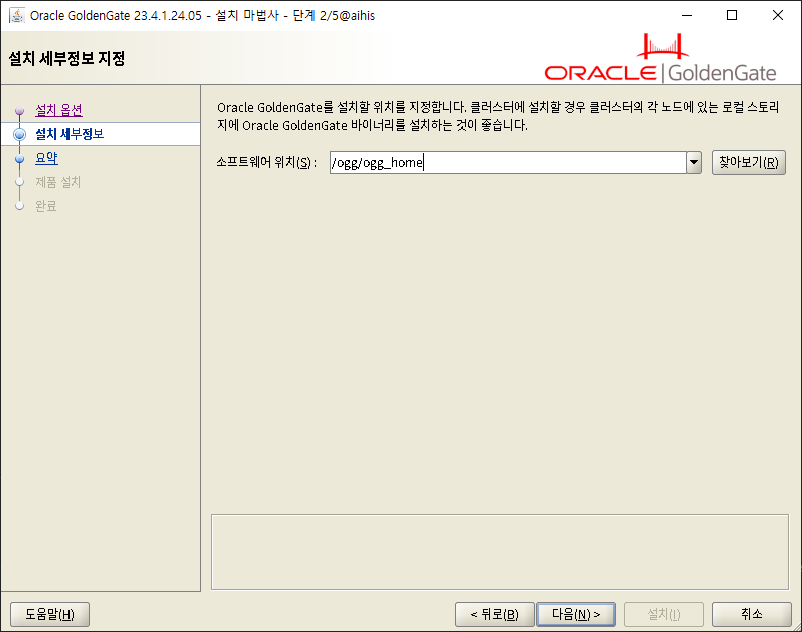Image resolution: width=802 pixels, height=632 pixels.
Task: Cancel installation with 취소 button
Action: (752, 614)
